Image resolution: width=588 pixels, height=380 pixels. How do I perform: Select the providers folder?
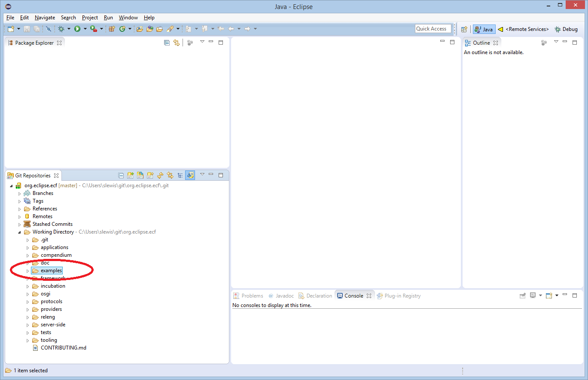click(51, 309)
